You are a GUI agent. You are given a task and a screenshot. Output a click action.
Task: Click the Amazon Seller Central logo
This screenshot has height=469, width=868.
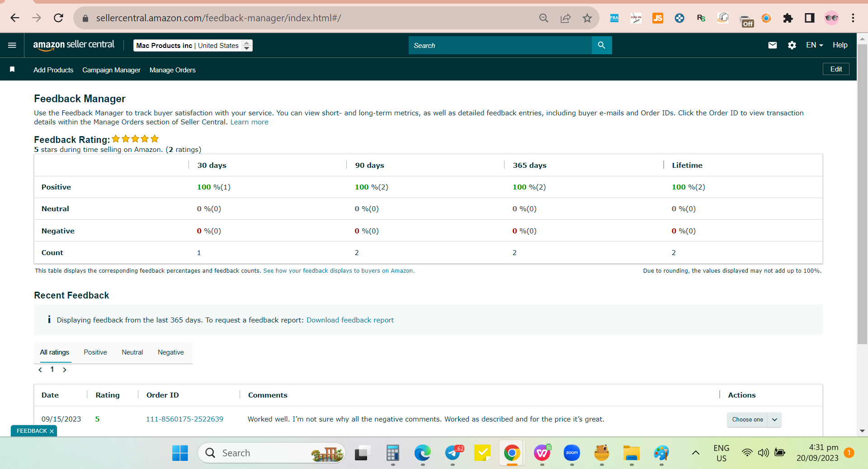[74, 45]
